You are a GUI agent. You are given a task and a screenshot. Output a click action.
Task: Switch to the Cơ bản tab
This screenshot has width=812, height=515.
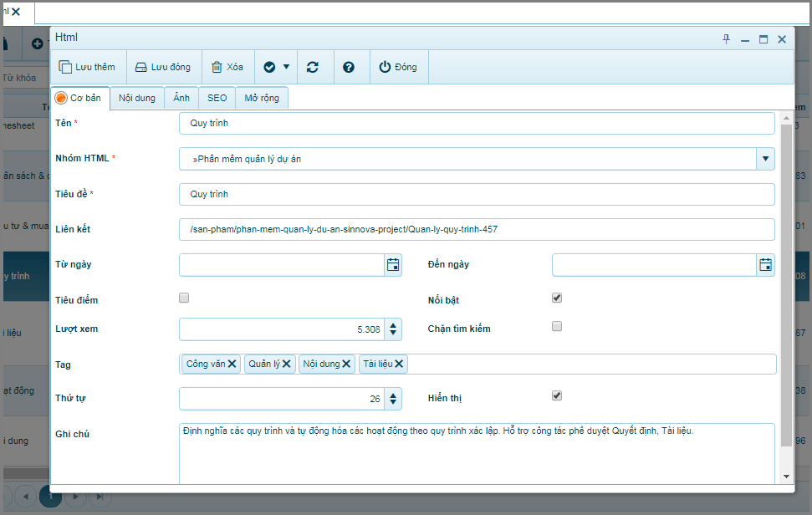point(79,98)
